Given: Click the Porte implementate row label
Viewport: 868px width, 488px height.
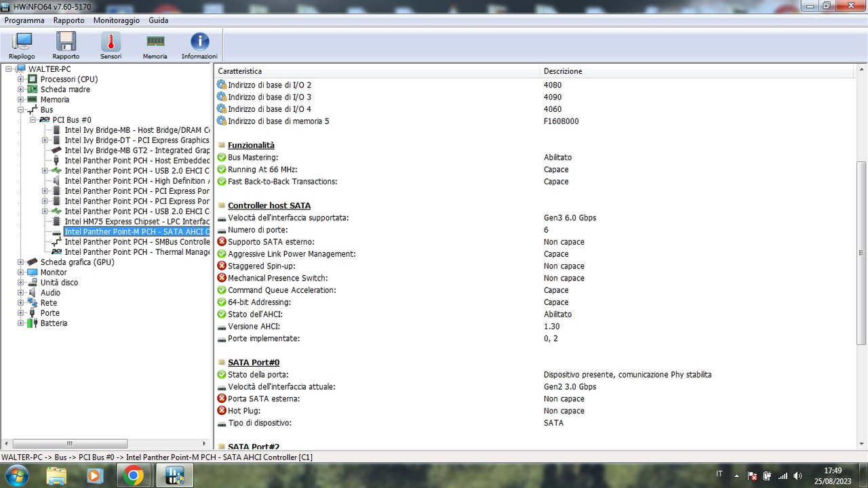Looking at the screenshot, I should [264, 338].
